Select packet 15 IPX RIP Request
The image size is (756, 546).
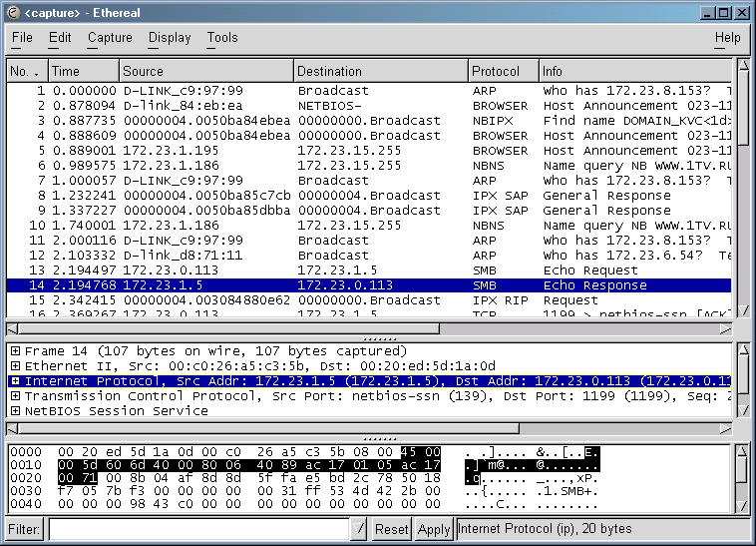tap(369, 300)
